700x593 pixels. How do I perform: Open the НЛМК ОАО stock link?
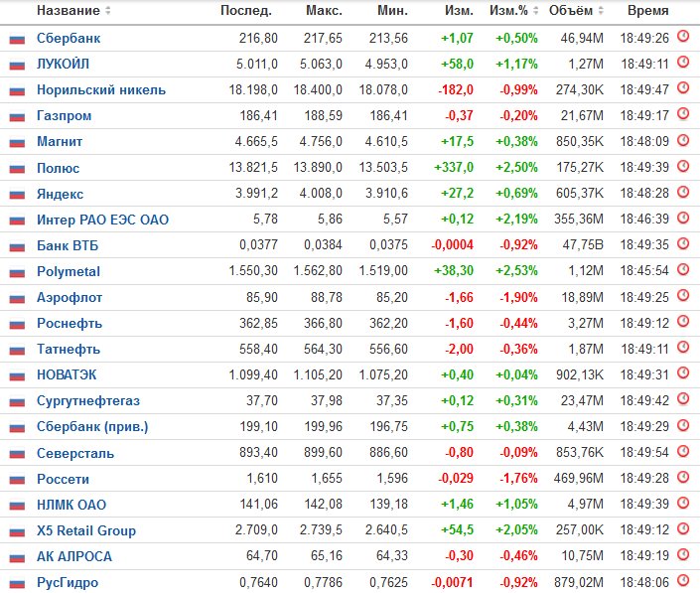pos(71,505)
